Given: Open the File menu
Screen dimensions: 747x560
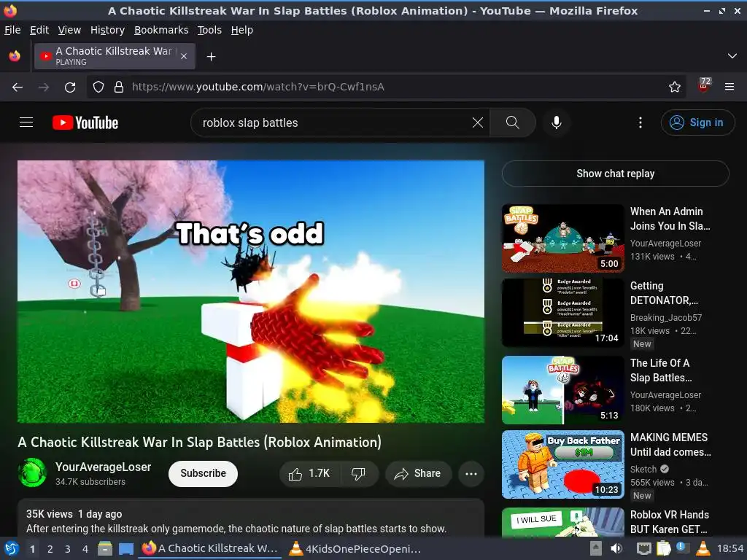Looking at the screenshot, I should [x=12, y=30].
